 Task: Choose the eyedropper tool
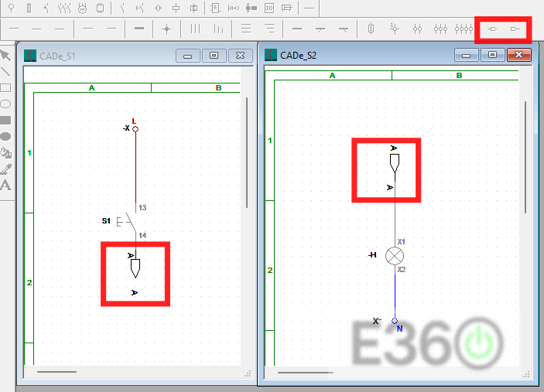pyautogui.click(x=6, y=169)
